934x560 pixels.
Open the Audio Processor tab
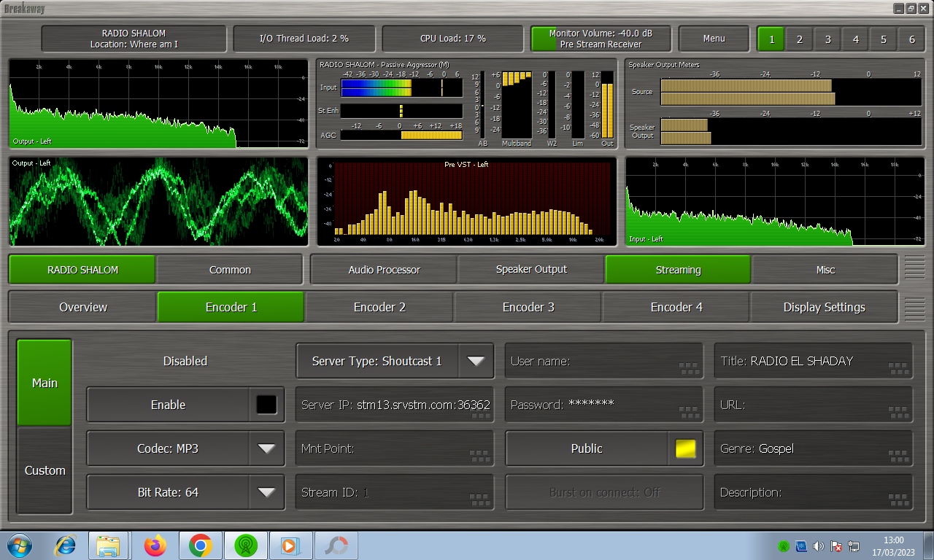click(x=384, y=269)
